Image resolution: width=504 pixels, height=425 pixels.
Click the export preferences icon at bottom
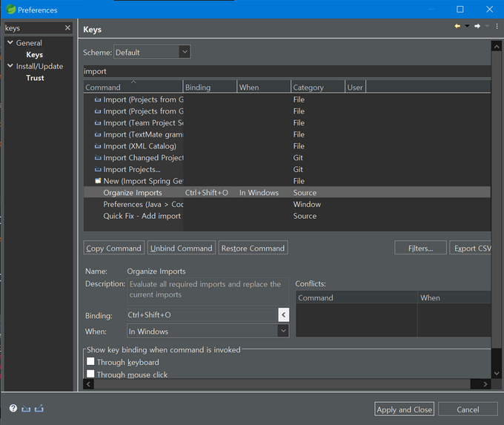point(39,409)
